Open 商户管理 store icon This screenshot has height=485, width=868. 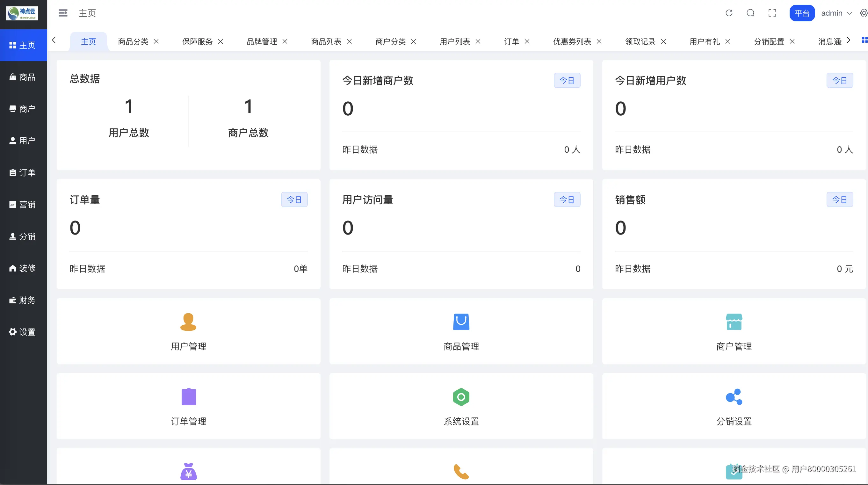pyautogui.click(x=734, y=322)
